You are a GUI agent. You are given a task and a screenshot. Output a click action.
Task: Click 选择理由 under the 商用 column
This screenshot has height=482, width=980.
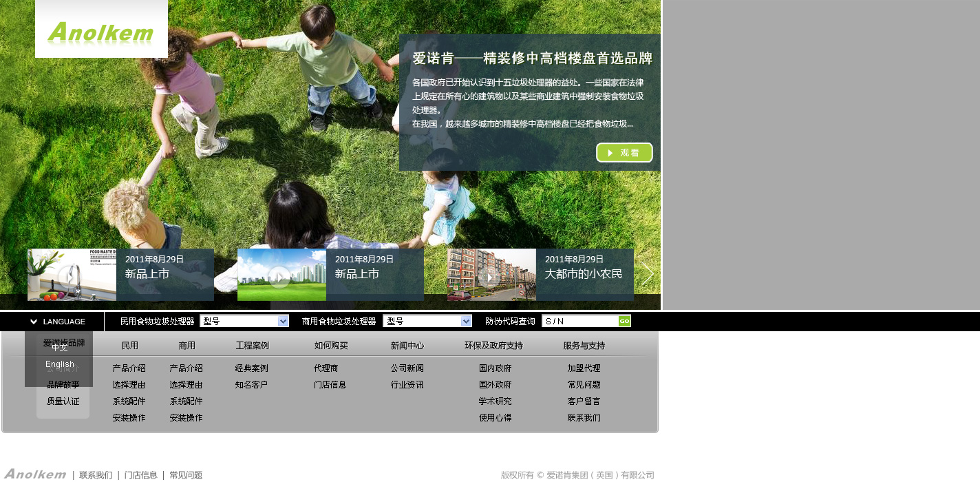[187, 385]
